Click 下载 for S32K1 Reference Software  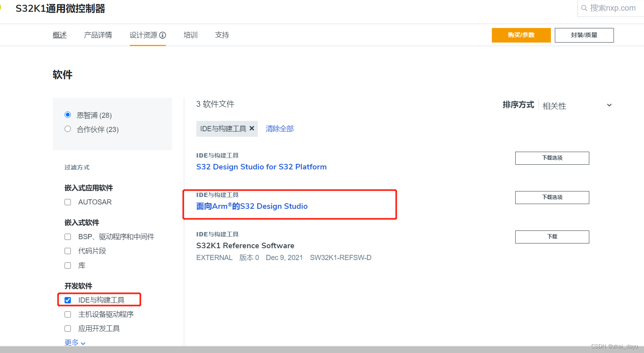[x=552, y=237]
